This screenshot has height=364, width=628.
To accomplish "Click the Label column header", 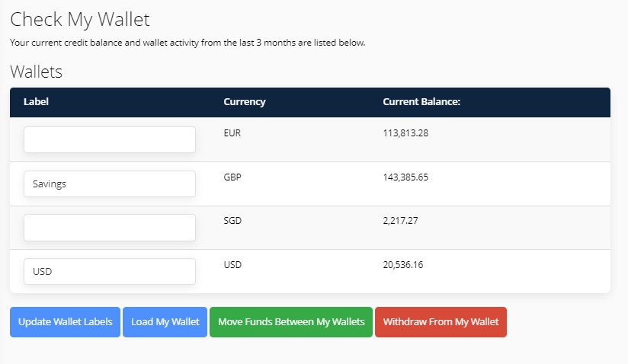I will point(36,101).
